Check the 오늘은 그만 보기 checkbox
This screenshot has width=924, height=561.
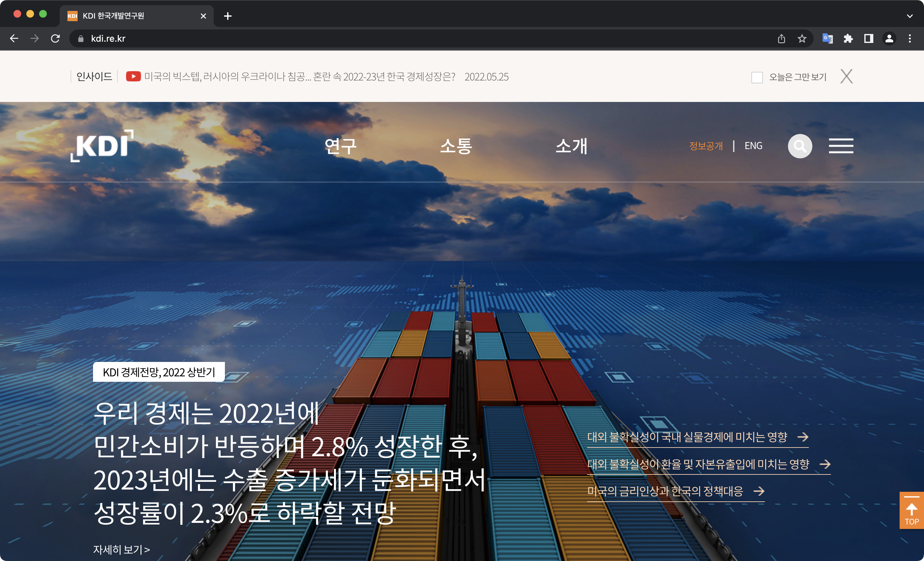click(x=757, y=77)
